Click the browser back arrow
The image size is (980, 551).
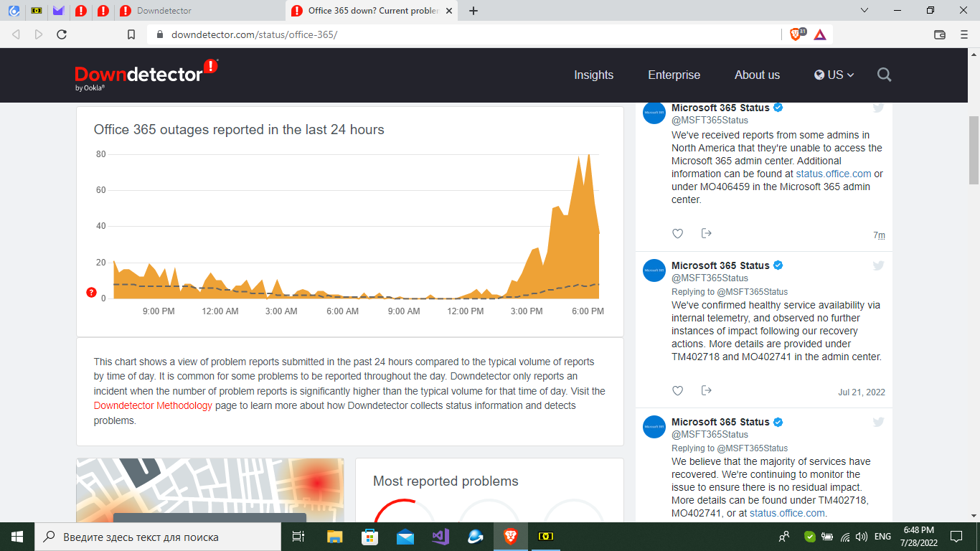click(x=16, y=34)
